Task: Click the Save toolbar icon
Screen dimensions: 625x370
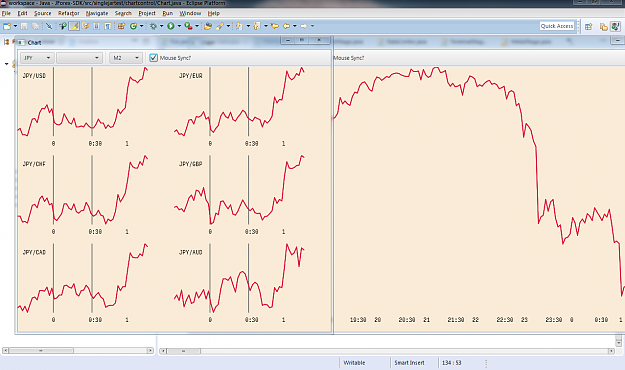Action: click(x=24, y=26)
